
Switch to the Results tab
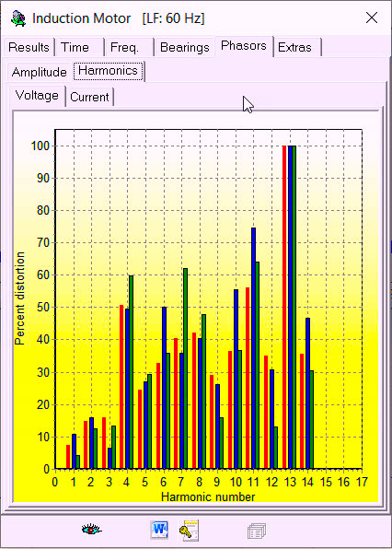click(x=29, y=47)
